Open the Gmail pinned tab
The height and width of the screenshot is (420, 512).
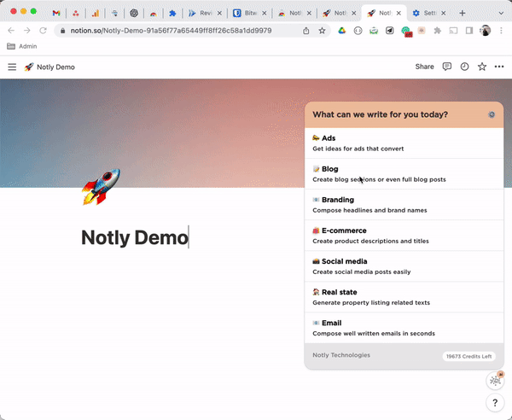pyautogui.click(x=56, y=13)
